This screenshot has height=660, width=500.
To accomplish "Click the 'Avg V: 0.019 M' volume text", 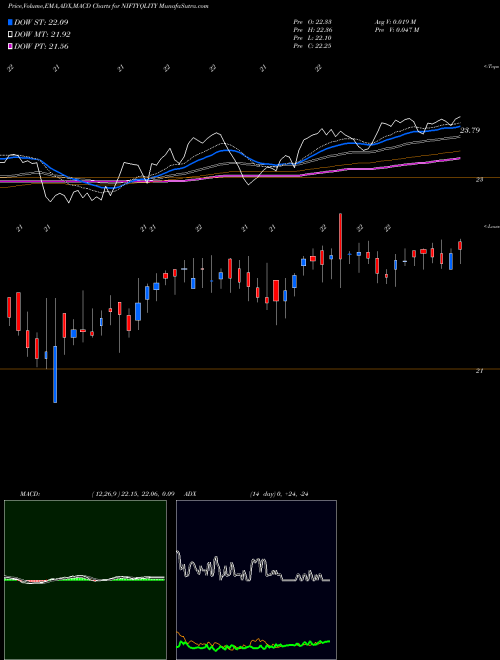I will 395,22.
